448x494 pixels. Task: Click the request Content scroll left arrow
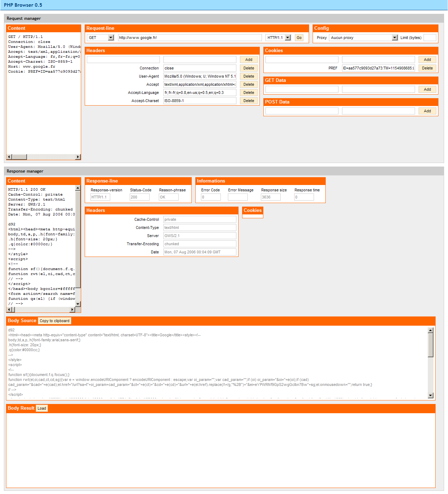(10, 157)
